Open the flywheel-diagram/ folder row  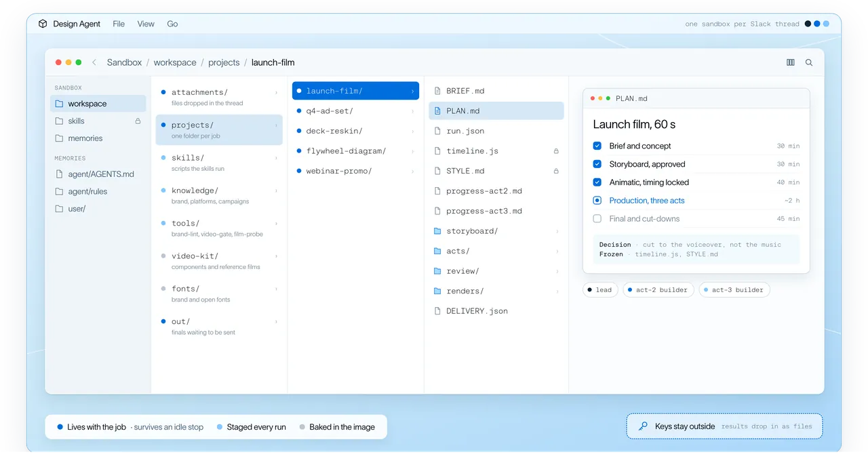tap(355, 151)
